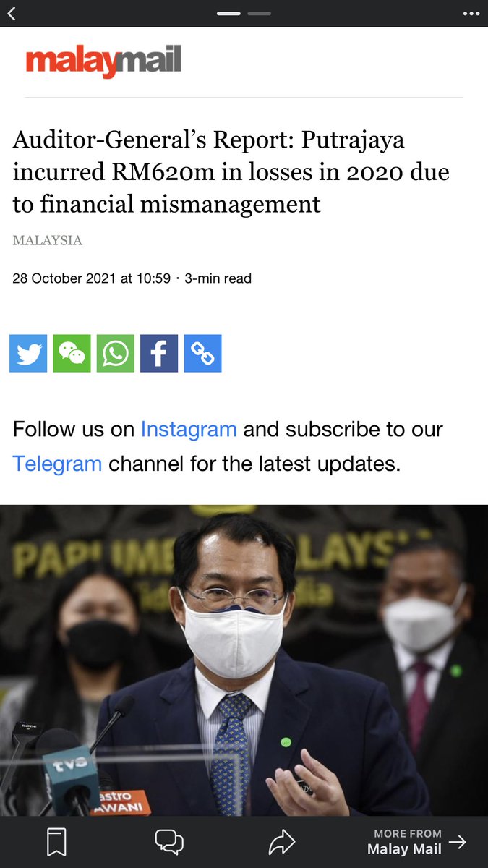The width and height of the screenshot is (488, 868).
Task: Tap the back chevron arrow
Action: pos(11,13)
